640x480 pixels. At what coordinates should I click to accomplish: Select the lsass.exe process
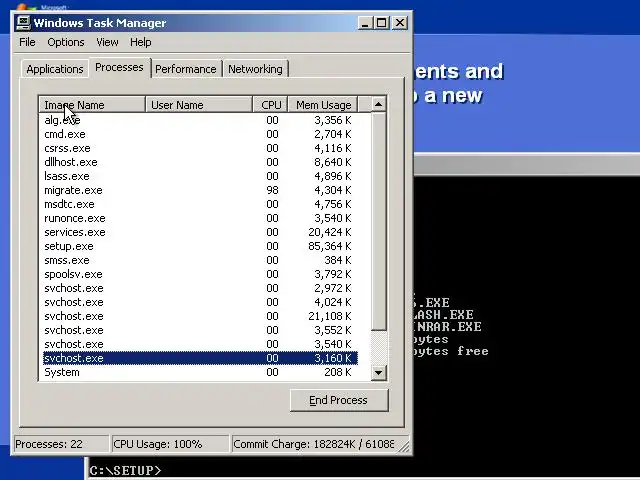(200, 176)
